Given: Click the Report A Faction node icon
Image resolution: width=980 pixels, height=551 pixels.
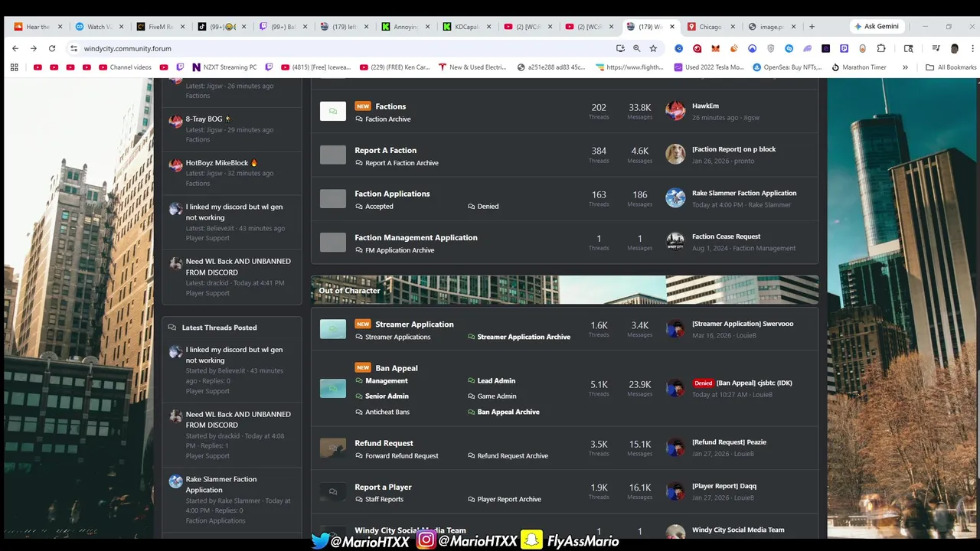Looking at the screenshot, I should 333,155.
